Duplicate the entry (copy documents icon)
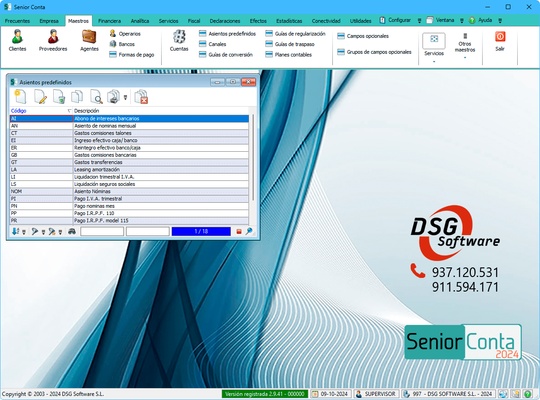540x400 pixels. [77, 96]
